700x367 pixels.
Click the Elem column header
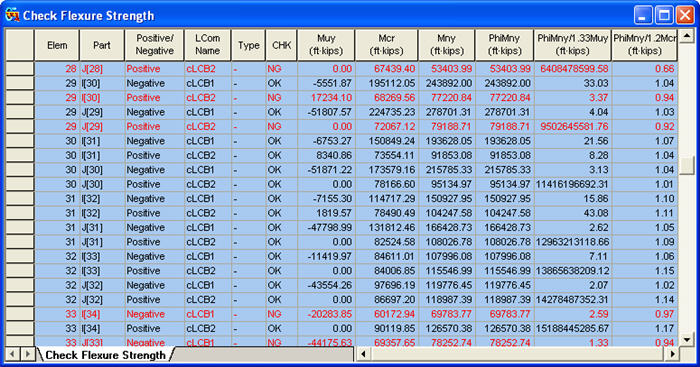[57, 45]
